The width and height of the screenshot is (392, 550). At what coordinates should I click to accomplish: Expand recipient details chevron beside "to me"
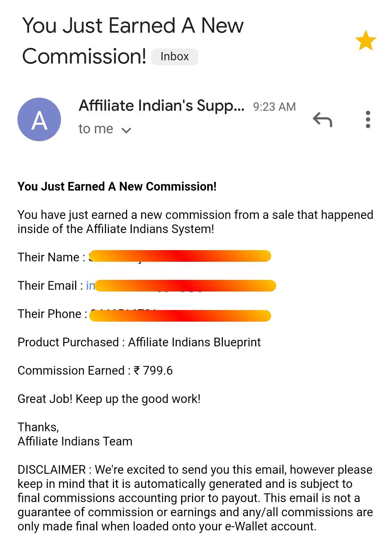tap(126, 130)
